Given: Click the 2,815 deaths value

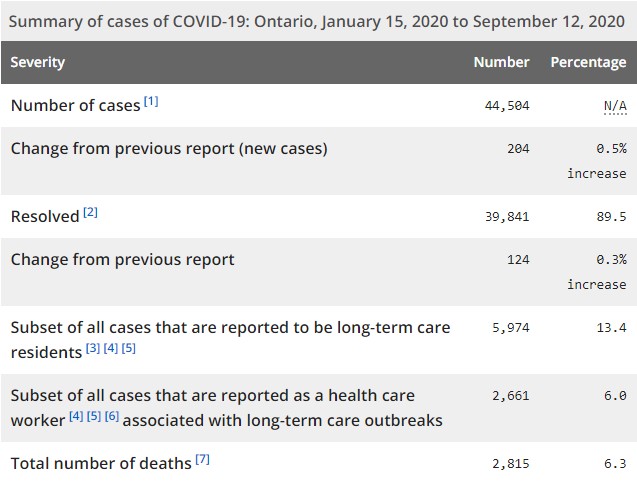Looking at the screenshot, I should pos(509,463).
